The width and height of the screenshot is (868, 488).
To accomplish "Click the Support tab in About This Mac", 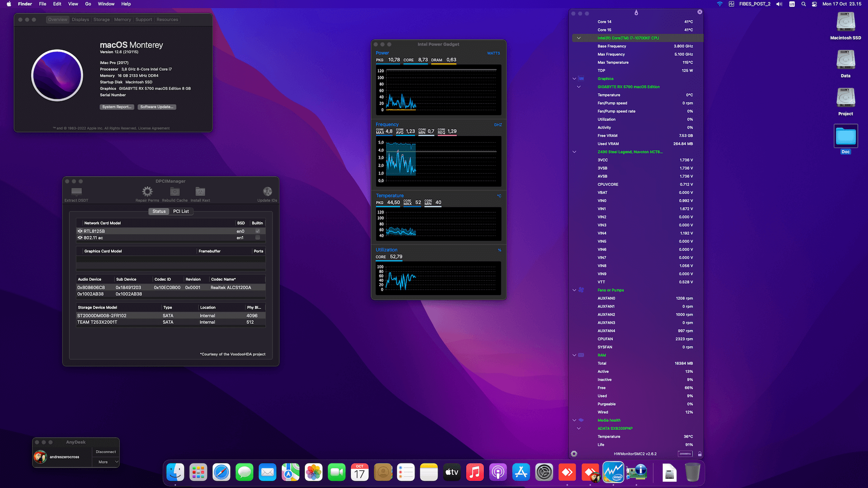I will 144,19.
